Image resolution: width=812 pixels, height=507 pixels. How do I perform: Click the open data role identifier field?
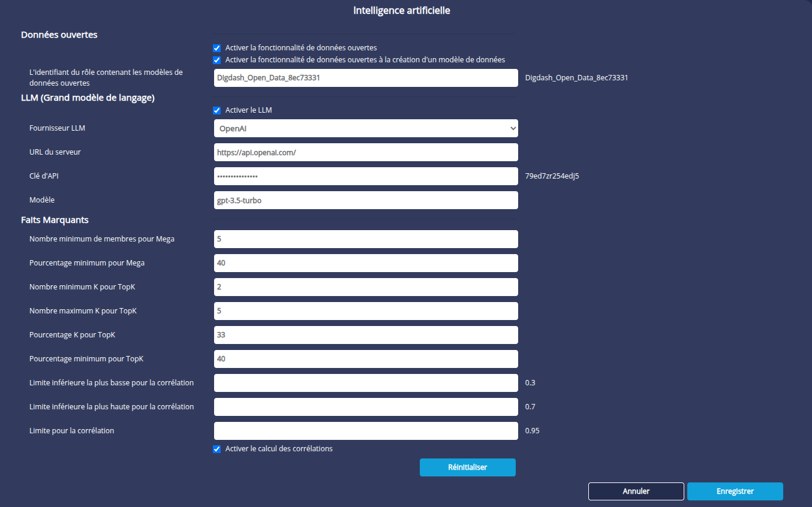coord(366,78)
